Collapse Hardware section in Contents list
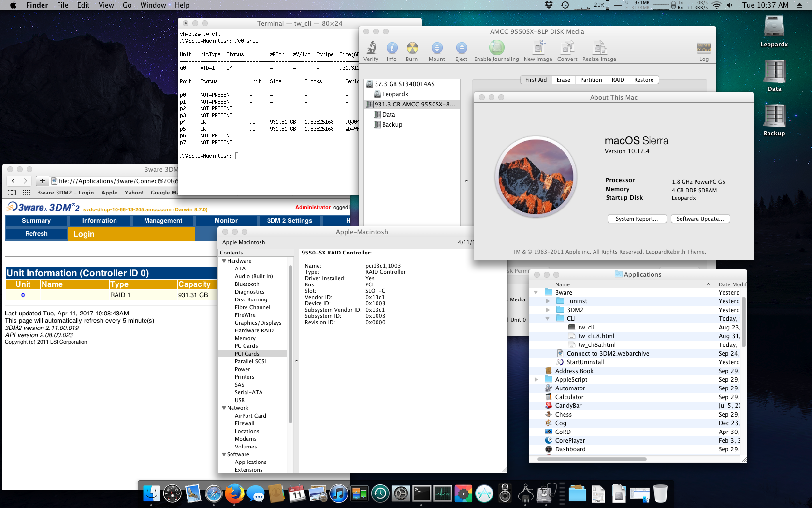The width and height of the screenshot is (812, 508). [x=224, y=261]
